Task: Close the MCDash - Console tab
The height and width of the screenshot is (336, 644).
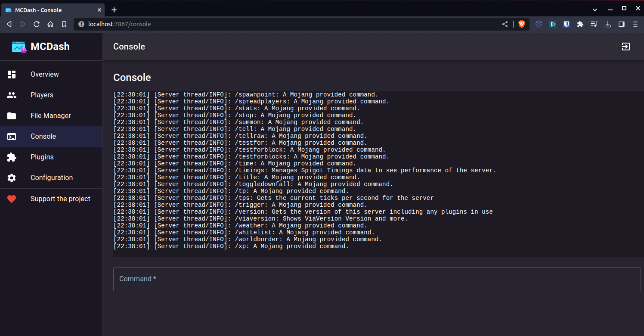Action: coord(99,10)
